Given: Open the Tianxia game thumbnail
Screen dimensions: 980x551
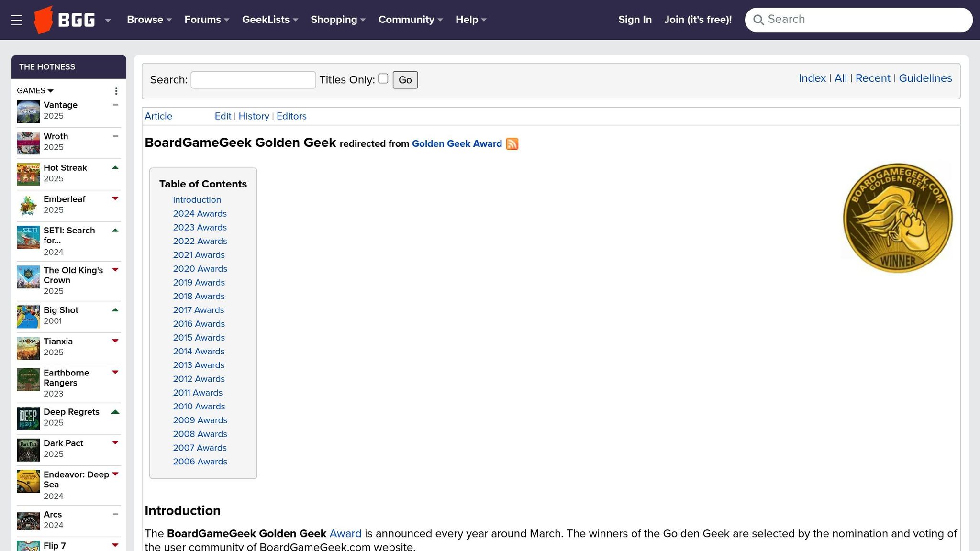Looking at the screenshot, I should 28,348.
